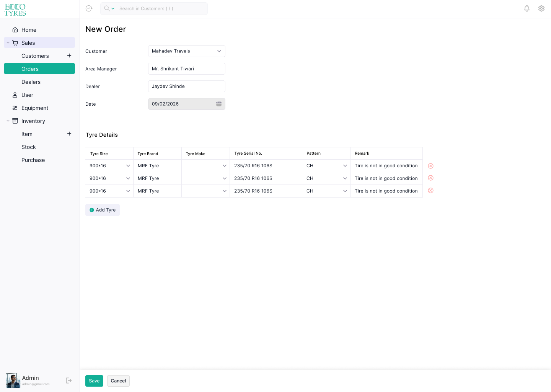The height and width of the screenshot is (392, 551).
Task: Click the Admin profile avatar
Action: pos(13,381)
